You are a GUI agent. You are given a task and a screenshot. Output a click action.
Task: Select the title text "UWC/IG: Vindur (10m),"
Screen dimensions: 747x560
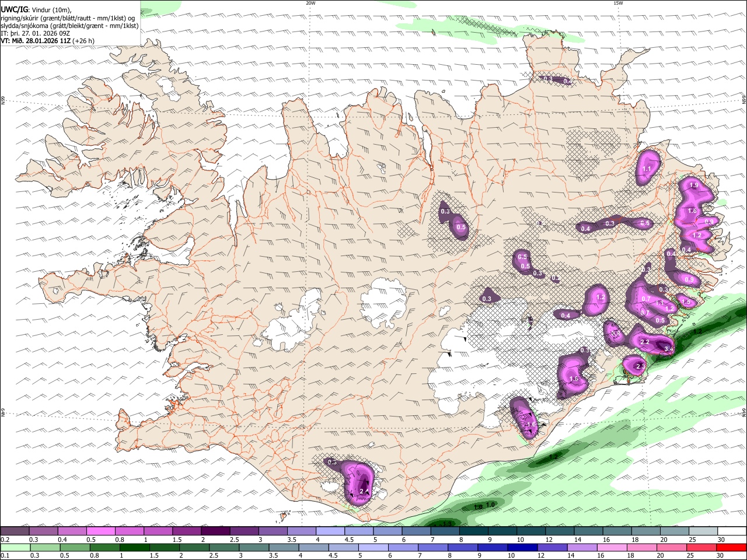pyautogui.click(x=36, y=9)
